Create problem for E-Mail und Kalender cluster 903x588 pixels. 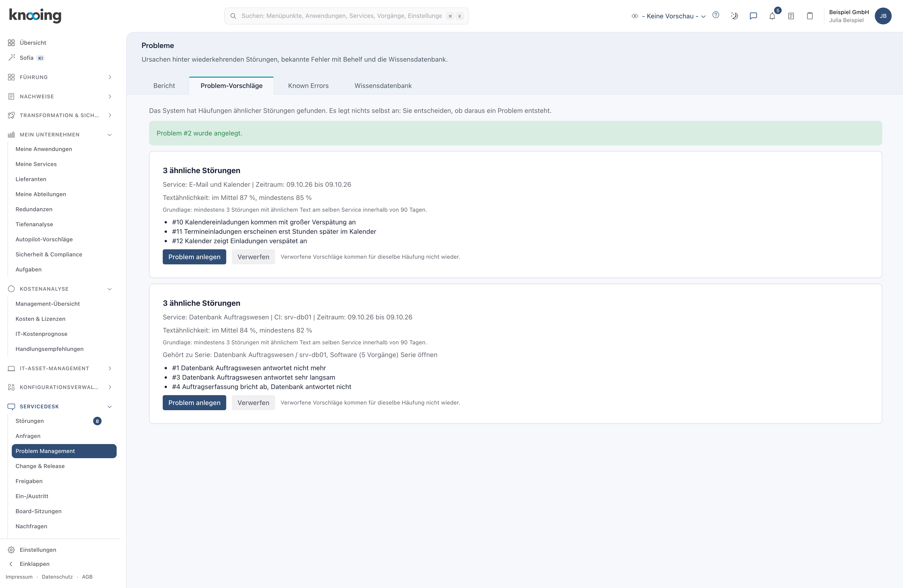coord(194,257)
